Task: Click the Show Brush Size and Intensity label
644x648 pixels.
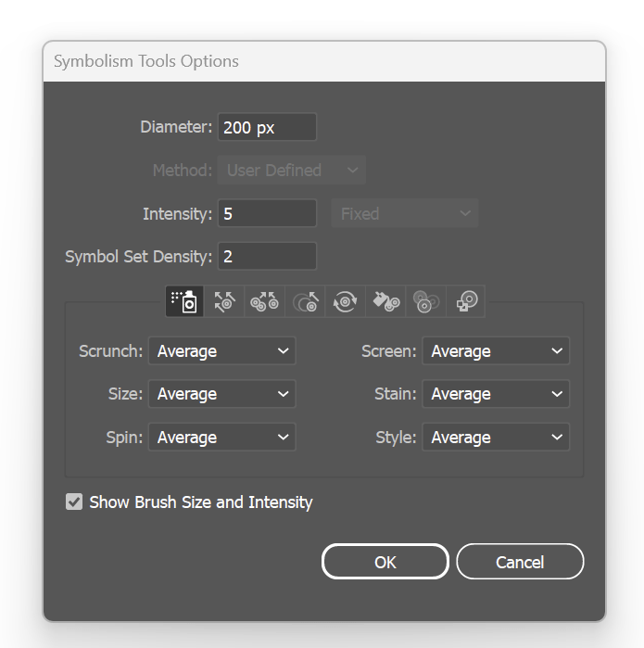Action: pos(201,502)
